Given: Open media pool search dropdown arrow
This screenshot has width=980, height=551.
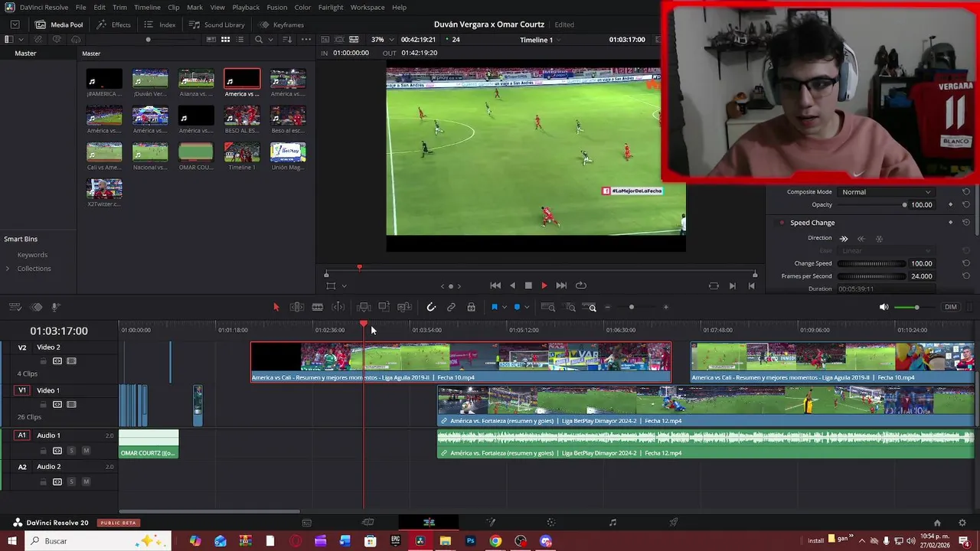Looking at the screenshot, I should pos(271,39).
